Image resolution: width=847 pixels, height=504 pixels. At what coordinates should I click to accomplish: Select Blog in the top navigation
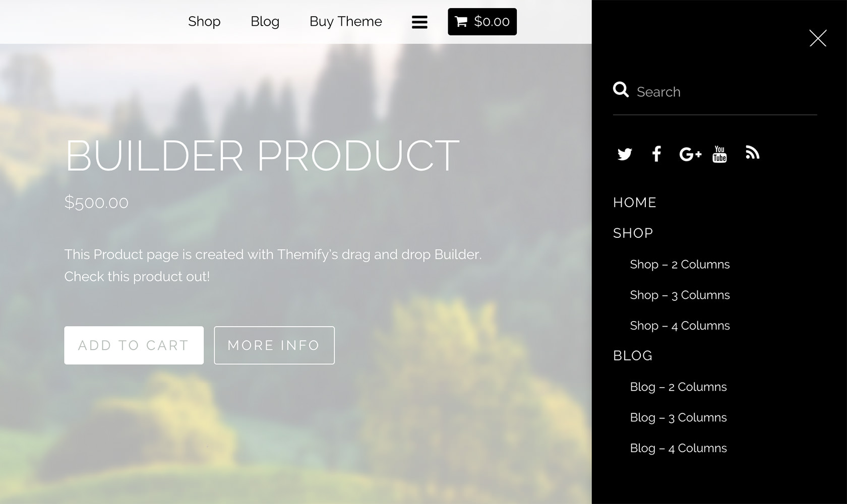[x=265, y=22]
